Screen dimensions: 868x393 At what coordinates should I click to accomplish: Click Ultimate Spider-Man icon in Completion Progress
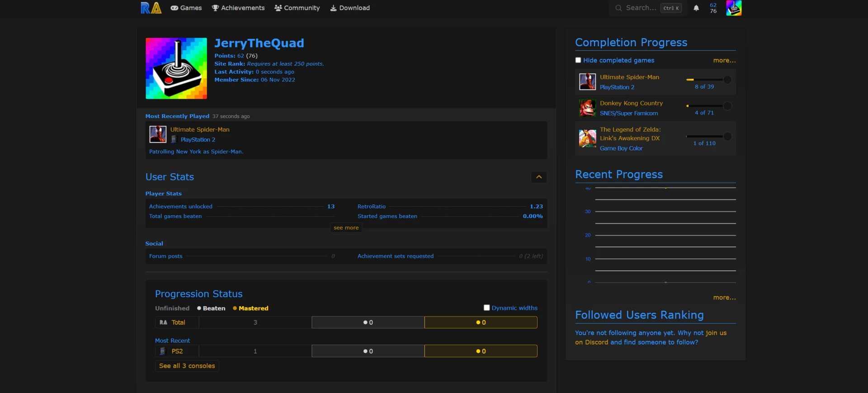click(x=587, y=82)
